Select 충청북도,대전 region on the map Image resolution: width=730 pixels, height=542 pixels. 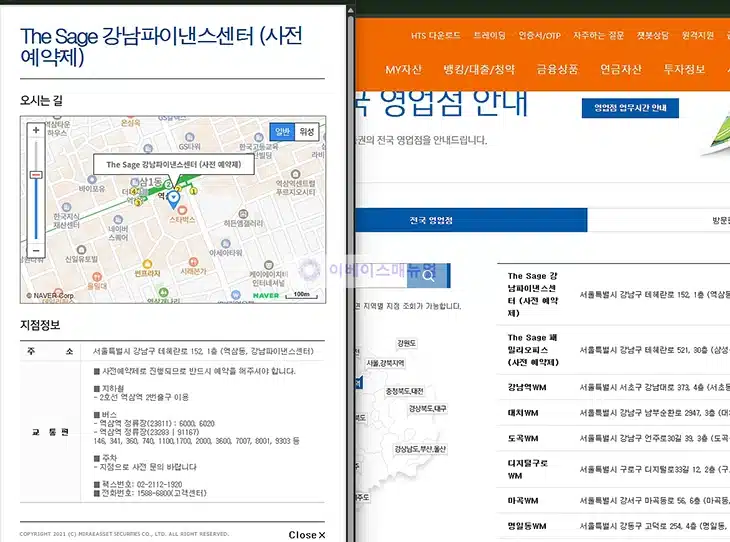404,391
